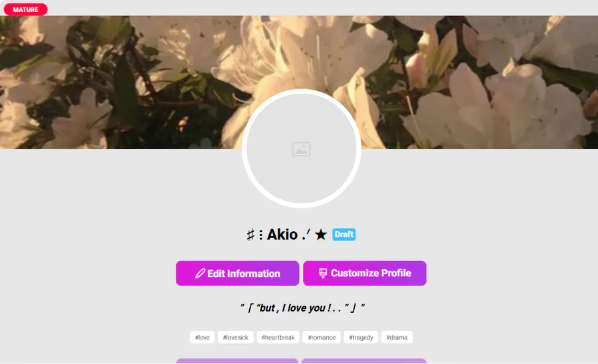Click the partially visible left purple button
The width and height of the screenshot is (598, 364).
pos(237,361)
